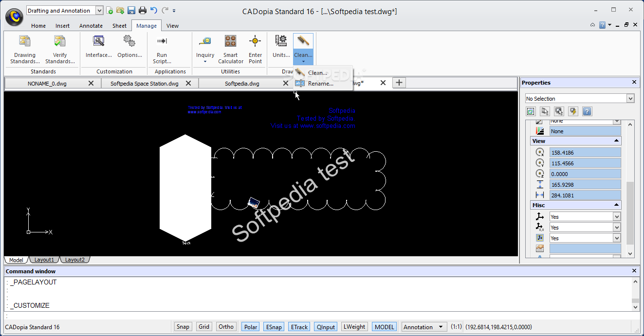The height and width of the screenshot is (336, 644).
Task: Open the Options gears tool
Action: point(129,46)
